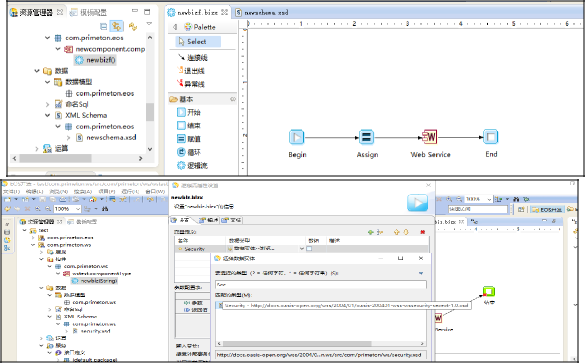Click the vertical scrollbar thumb in the upper explorer

(x=150, y=112)
